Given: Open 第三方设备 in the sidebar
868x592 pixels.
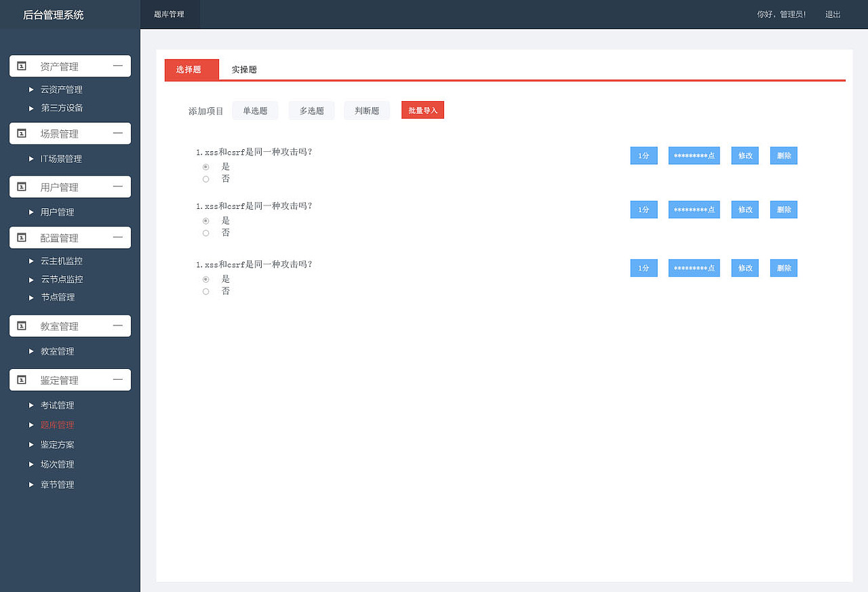Looking at the screenshot, I should (x=62, y=108).
